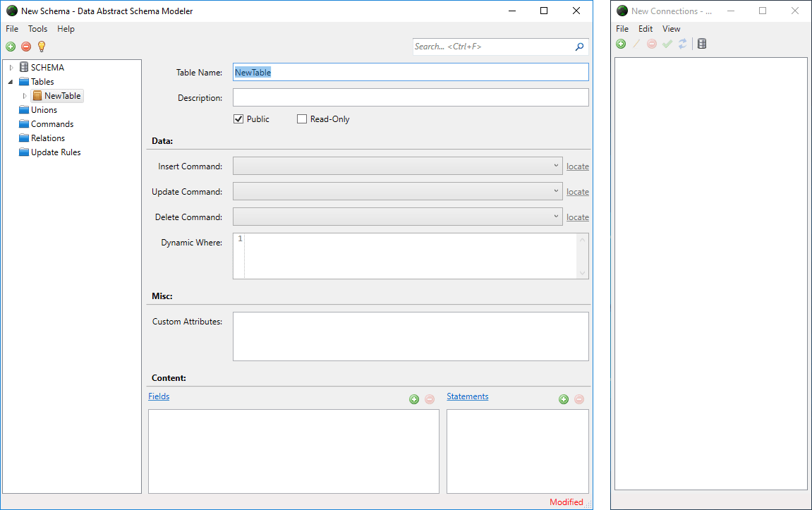
Task: Click locate link beside Update Command
Action: 577,192
